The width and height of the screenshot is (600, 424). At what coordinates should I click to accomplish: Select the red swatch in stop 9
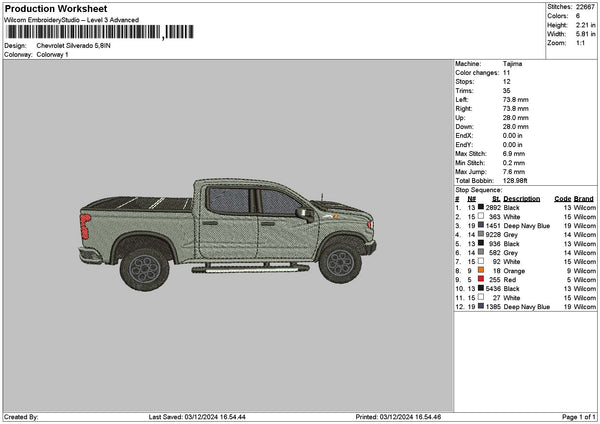tap(482, 279)
